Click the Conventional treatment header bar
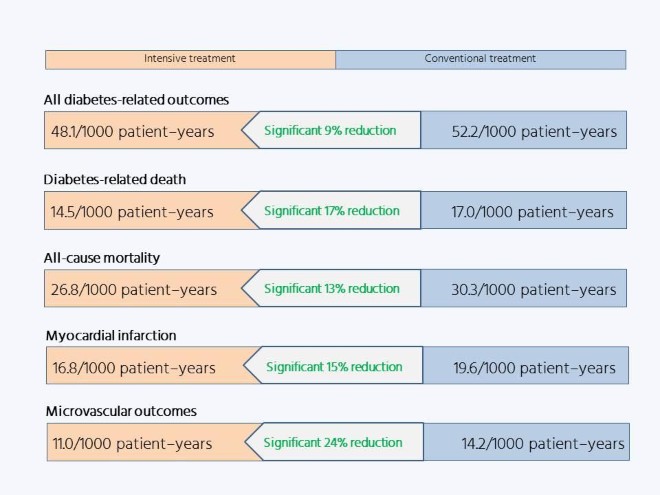This screenshot has width=660, height=495. (x=481, y=60)
